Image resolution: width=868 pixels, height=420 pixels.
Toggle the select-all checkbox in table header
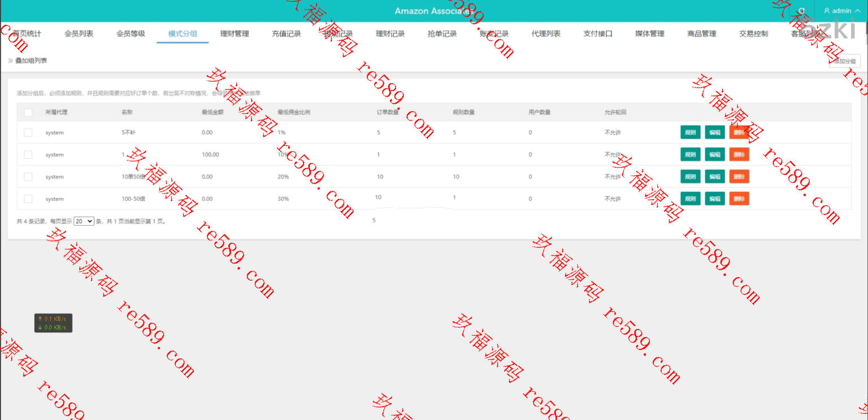pyautogui.click(x=28, y=112)
